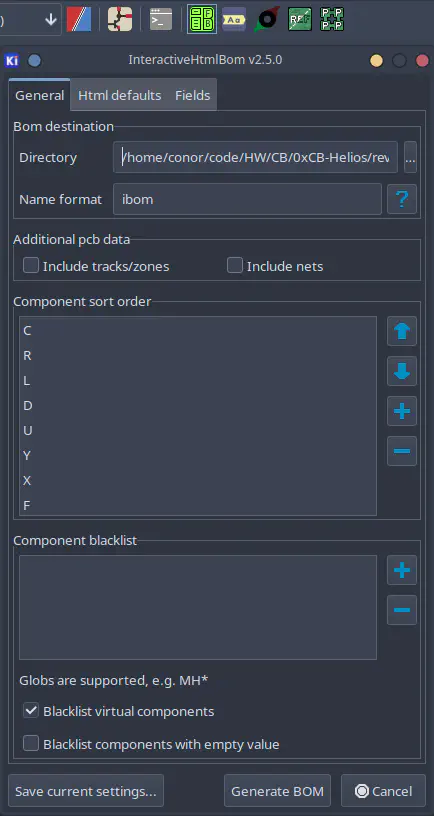
Task: Uncheck Blacklist virtual components
Action: click(31, 711)
